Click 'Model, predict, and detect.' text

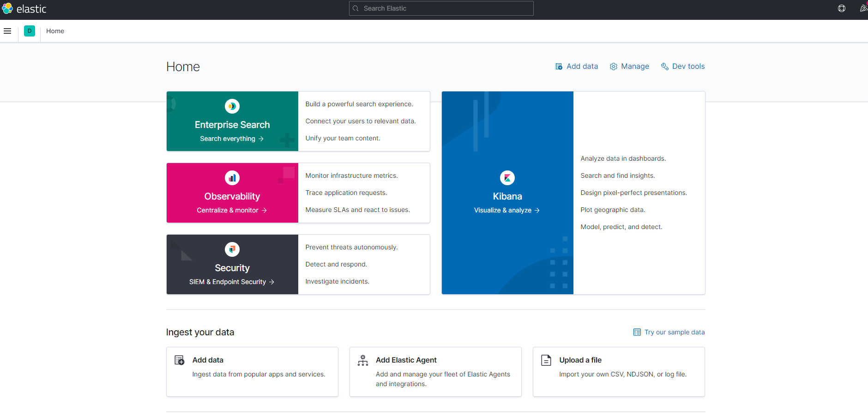(x=621, y=227)
